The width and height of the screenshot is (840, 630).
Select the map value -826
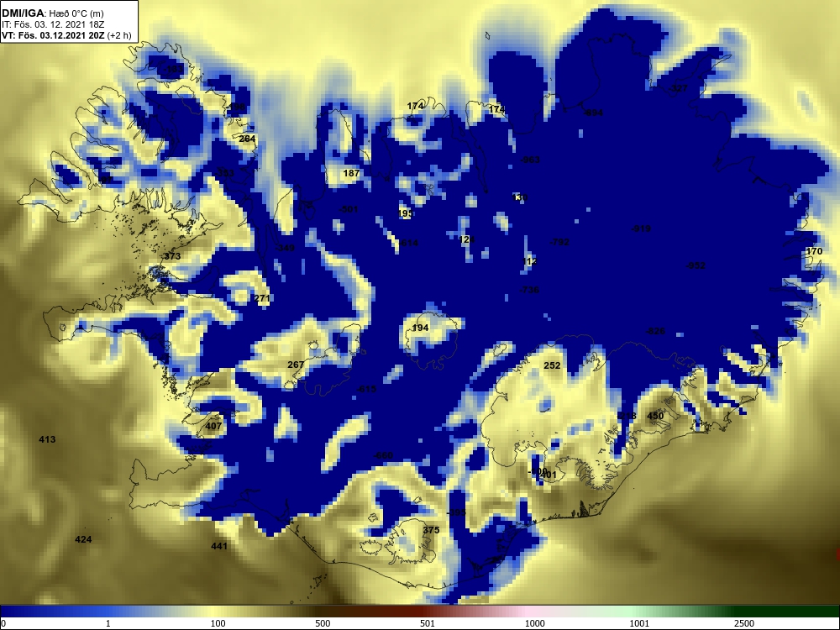click(655, 331)
